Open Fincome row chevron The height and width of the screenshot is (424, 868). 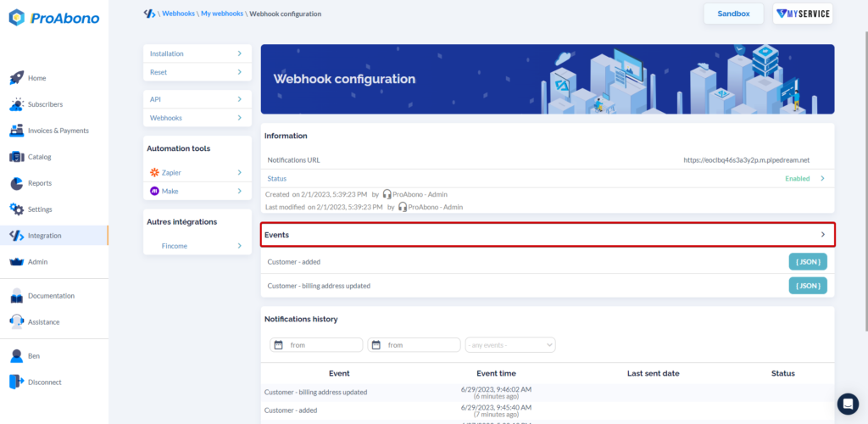(240, 246)
